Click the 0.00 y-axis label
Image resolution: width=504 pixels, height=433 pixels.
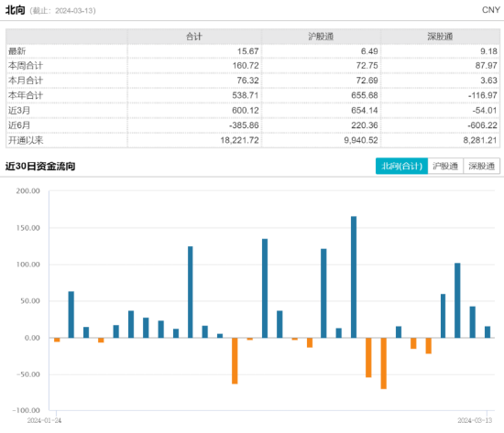tap(32, 338)
